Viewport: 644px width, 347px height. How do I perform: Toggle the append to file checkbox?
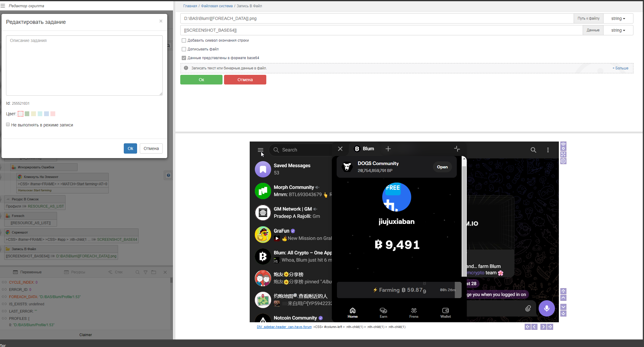[x=184, y=49]
